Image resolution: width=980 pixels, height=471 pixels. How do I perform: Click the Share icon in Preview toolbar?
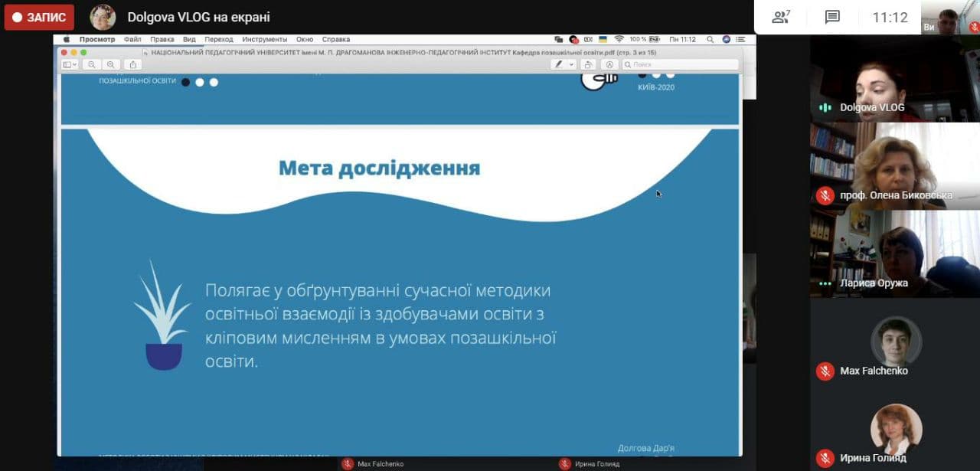tap(132, 65)
